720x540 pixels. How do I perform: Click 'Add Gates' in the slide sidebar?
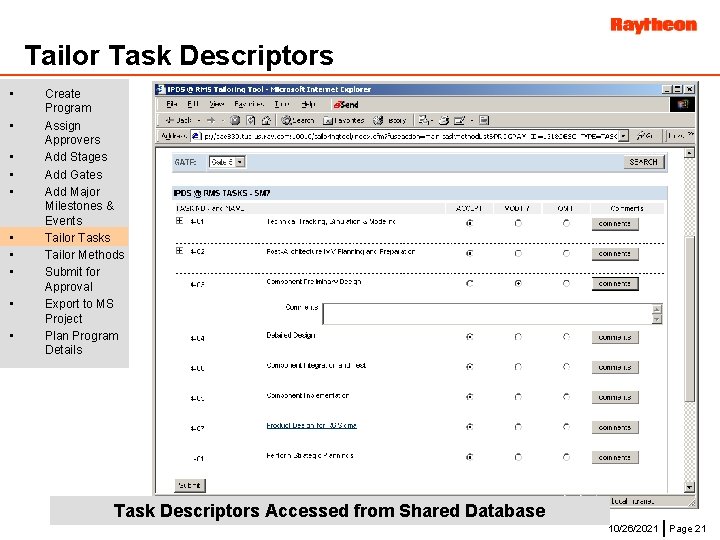point(73,175)
